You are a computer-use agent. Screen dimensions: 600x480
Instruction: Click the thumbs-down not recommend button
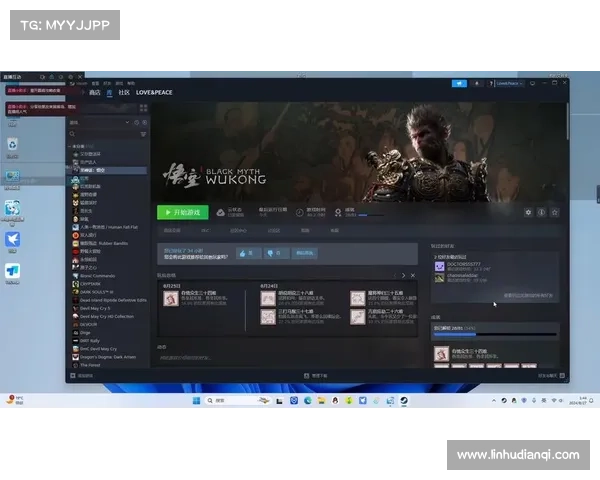275,253
